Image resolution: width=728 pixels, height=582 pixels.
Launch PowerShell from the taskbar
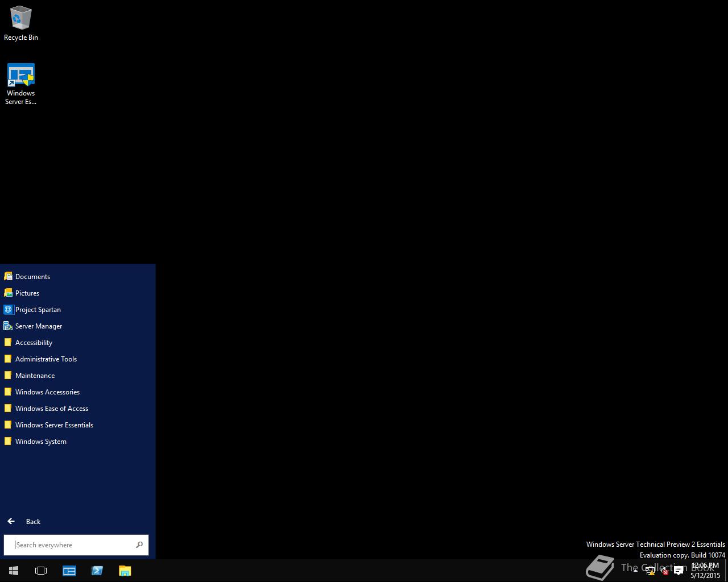[97, 571]
